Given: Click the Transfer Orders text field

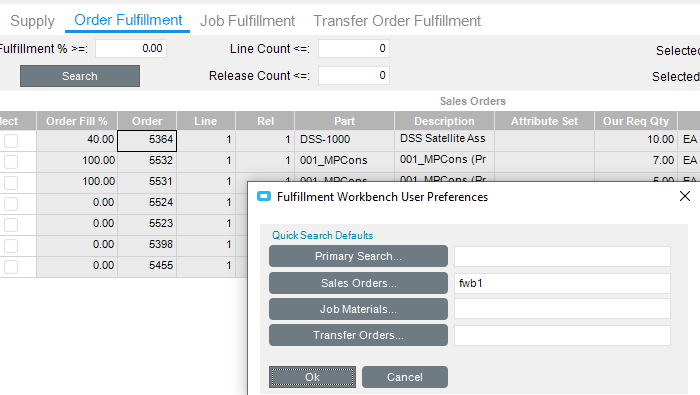Looking at the screenshot, I should coord(562,335).
